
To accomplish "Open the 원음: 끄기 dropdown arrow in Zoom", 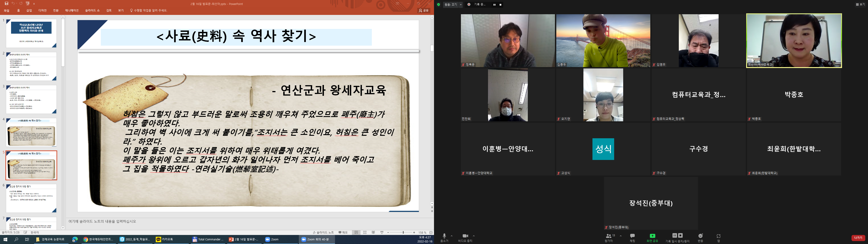I will coord(461,5).
